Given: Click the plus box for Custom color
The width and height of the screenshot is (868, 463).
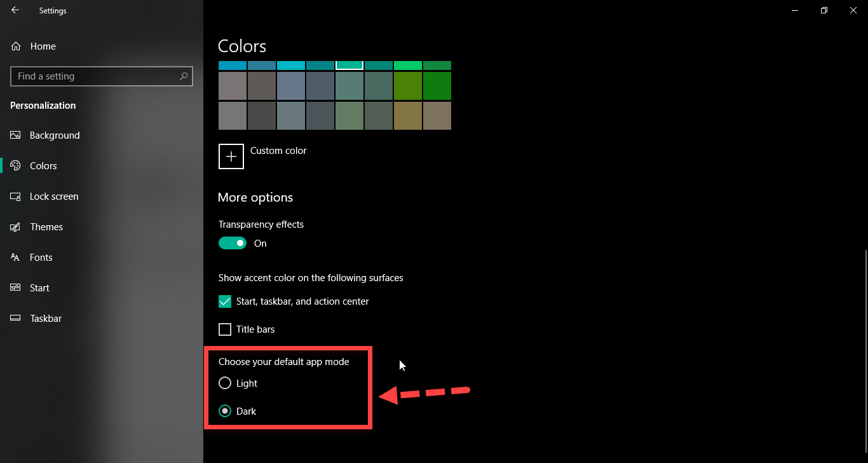Looking at the screenshot, I should tap(231, 156).
